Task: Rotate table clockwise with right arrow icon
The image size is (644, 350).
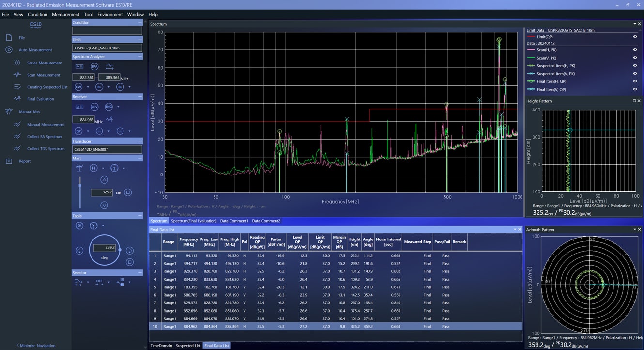Action: coord(129,250)
